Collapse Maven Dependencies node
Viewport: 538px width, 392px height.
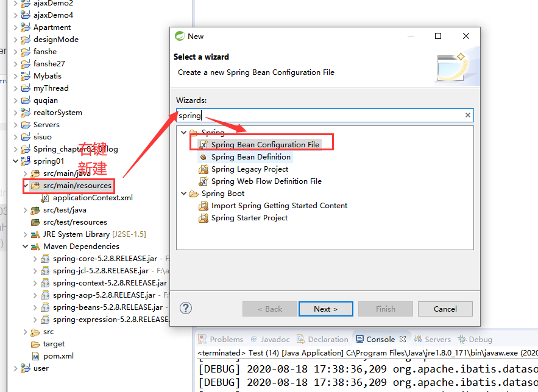click(25, 247)
